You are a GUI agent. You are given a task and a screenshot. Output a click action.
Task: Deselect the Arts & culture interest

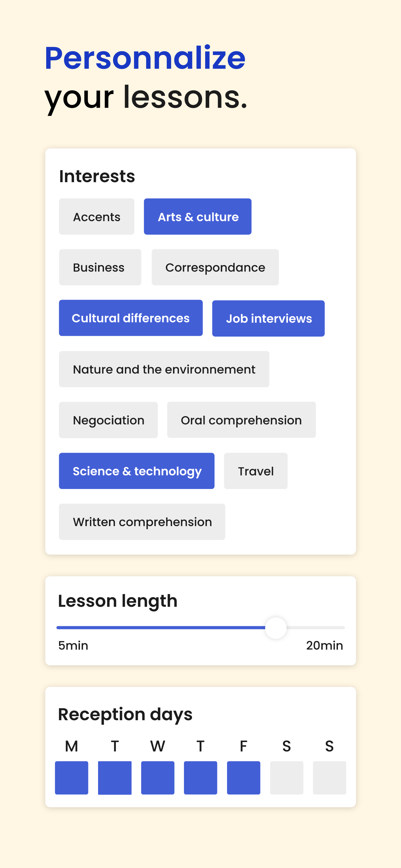point(197,217)
